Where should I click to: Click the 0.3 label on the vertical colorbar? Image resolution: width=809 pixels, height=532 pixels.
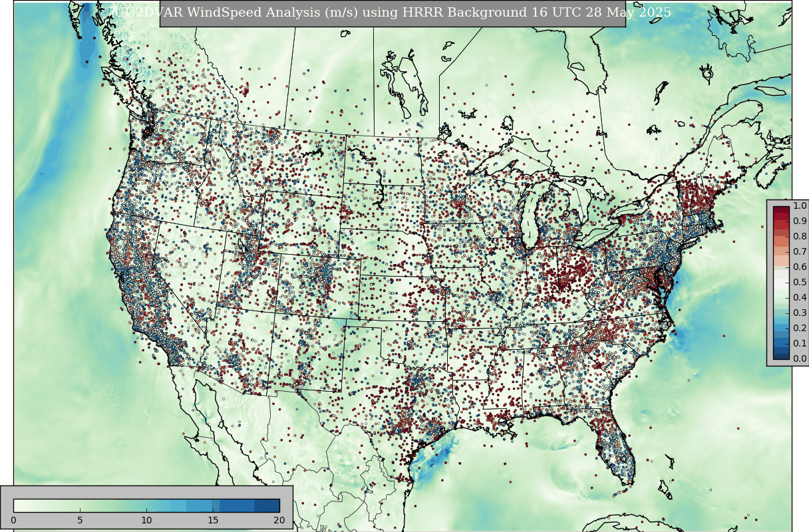[x=800, y=313]
